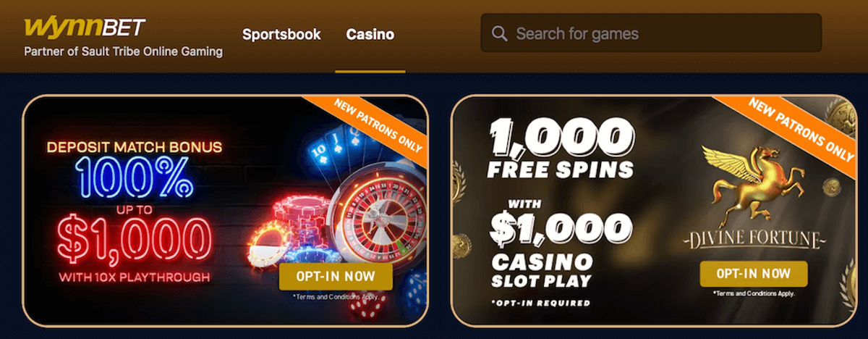This screenshot has height=339, width=868.
Task: Click the Deposit Match Bonus 100% banner
Action: [x=226, y=210]
